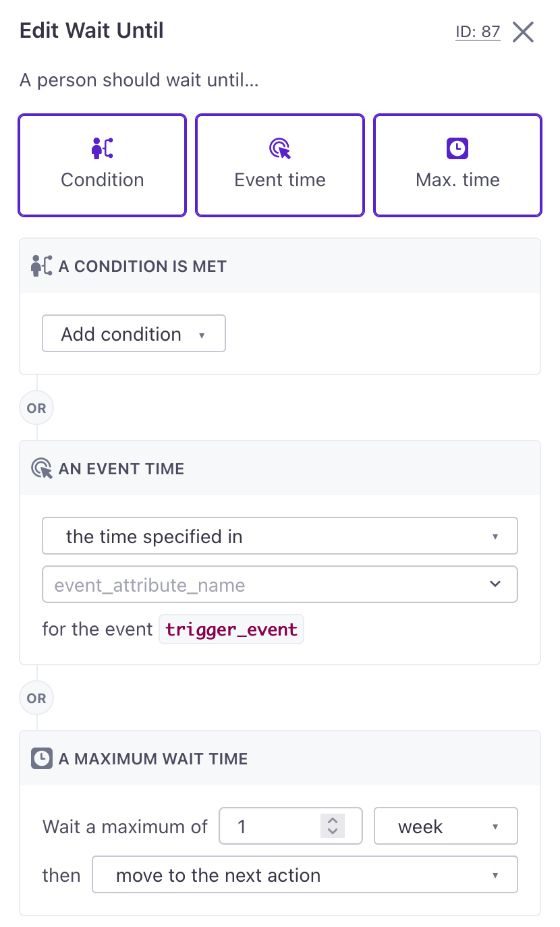Click the first OR connector badge

pos(36,408)
